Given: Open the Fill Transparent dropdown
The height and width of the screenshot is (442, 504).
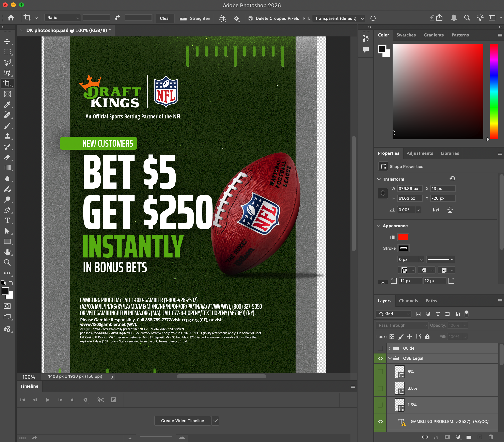Looking at the screenshot, I should (x=338, y=18).
